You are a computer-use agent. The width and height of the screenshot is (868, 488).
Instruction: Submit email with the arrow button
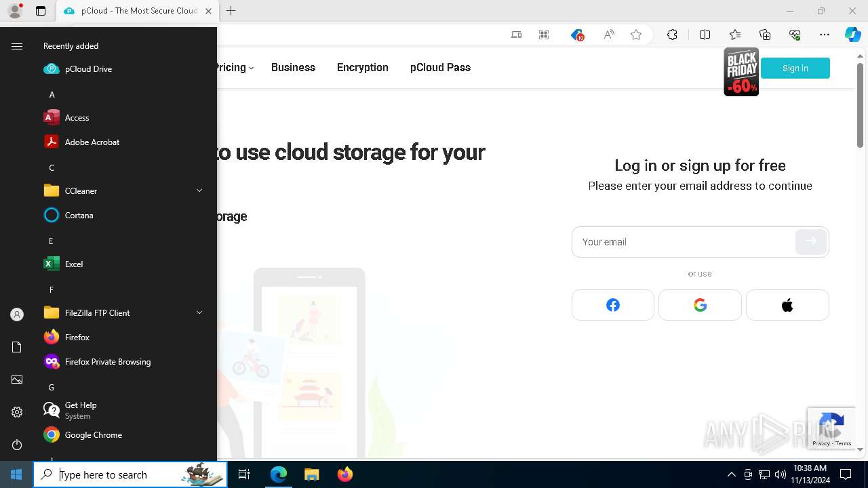coord(811,241)
